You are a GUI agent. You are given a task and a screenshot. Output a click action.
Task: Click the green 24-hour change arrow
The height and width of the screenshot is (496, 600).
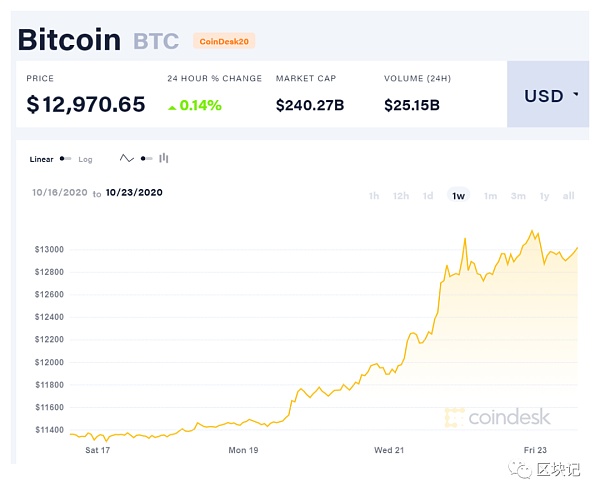(173, 105)
